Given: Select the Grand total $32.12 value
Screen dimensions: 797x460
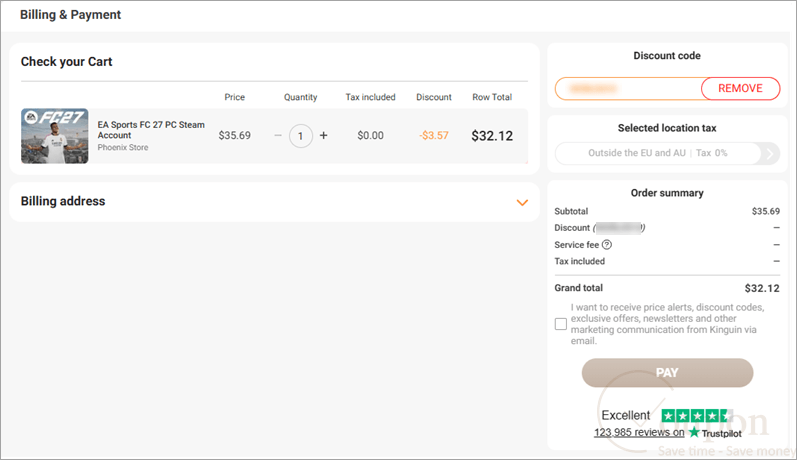Looking at the screenshot, I should 762,288.
